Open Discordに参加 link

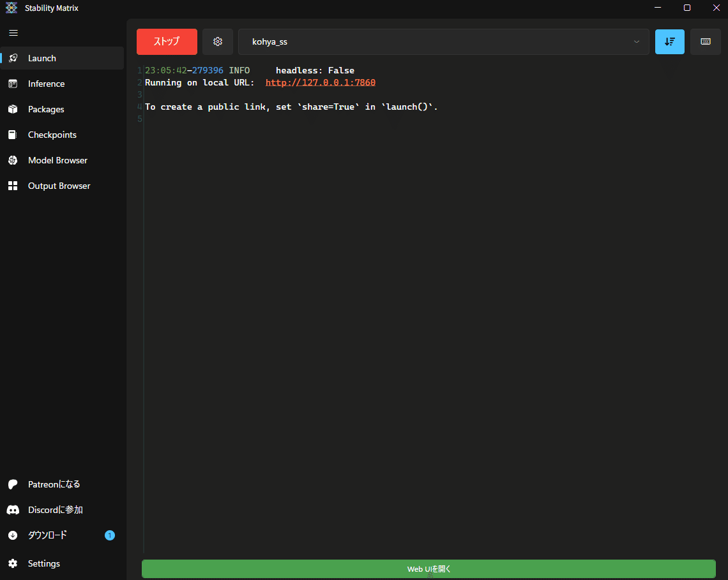pos(62,510)
